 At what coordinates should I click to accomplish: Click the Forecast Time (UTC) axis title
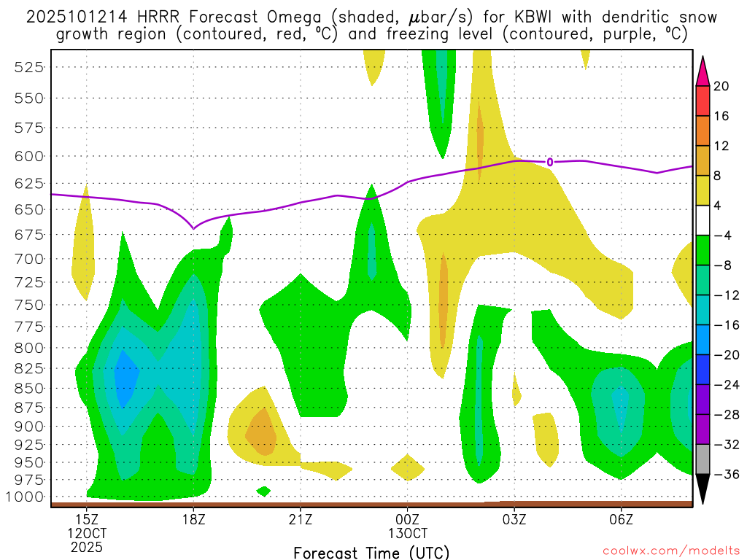pos(371,553)
